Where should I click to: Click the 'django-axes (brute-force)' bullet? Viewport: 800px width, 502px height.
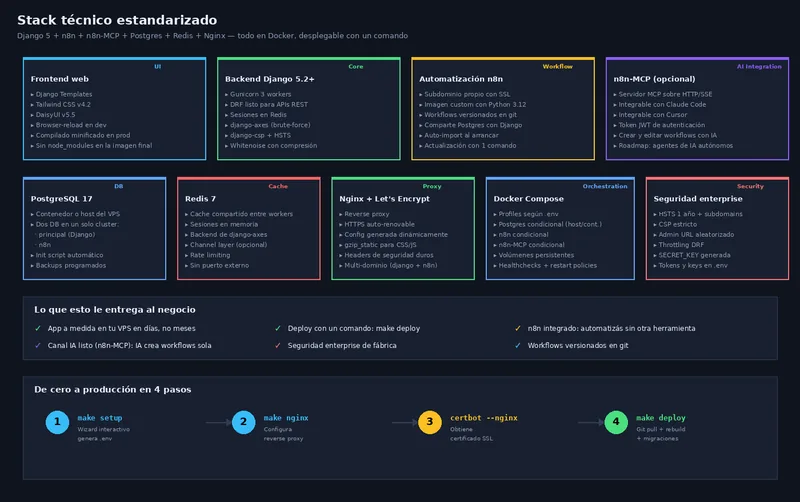tap(267, 125)
